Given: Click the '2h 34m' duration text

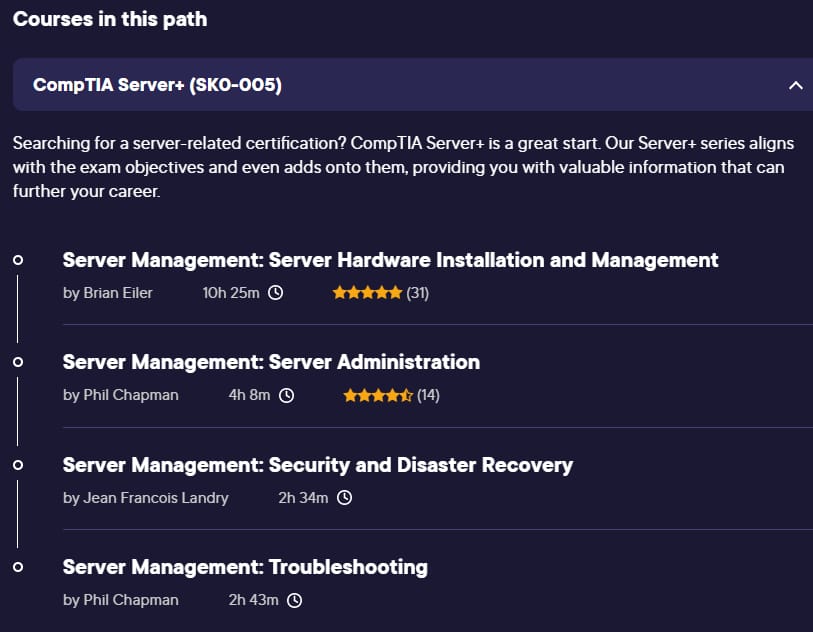Looking at the screenshot, I should tap(303, 498).
